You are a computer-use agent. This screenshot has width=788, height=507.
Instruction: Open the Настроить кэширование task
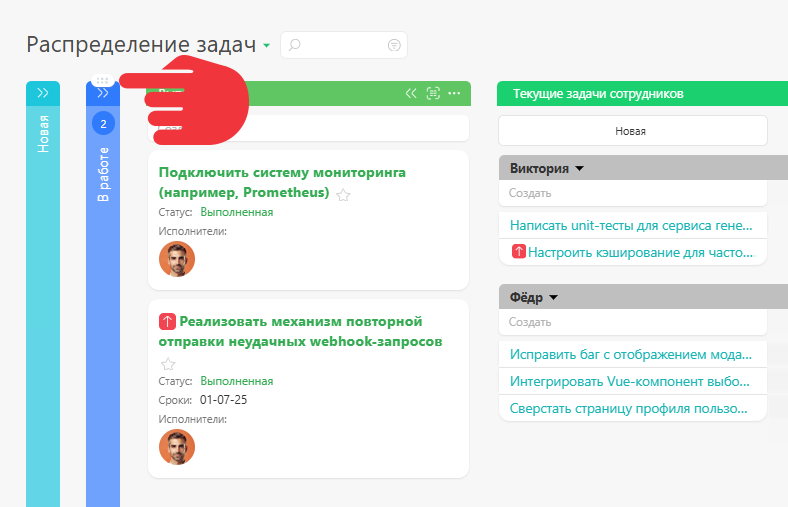click(641, 252)
